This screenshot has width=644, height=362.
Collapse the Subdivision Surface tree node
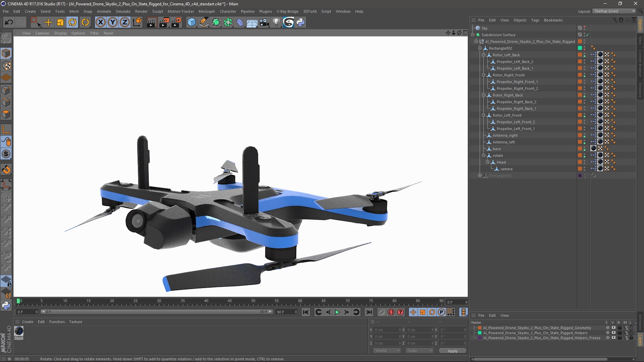coord(473,35)
